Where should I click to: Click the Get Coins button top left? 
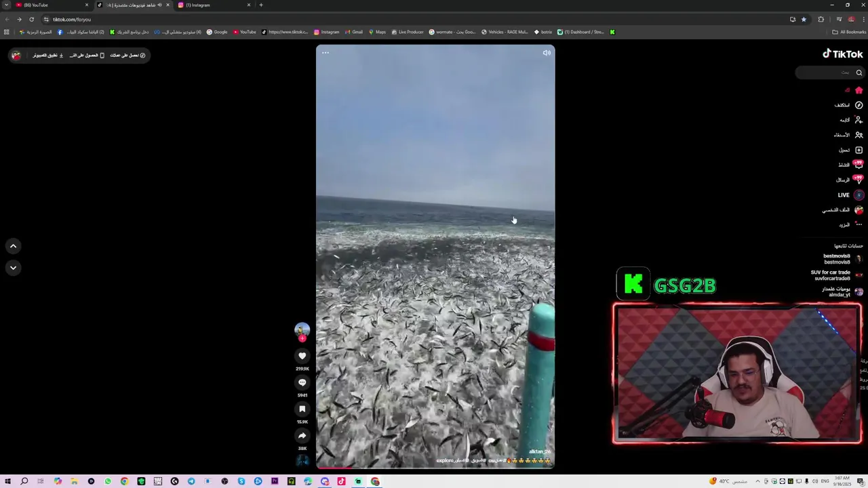click(128, 56)
